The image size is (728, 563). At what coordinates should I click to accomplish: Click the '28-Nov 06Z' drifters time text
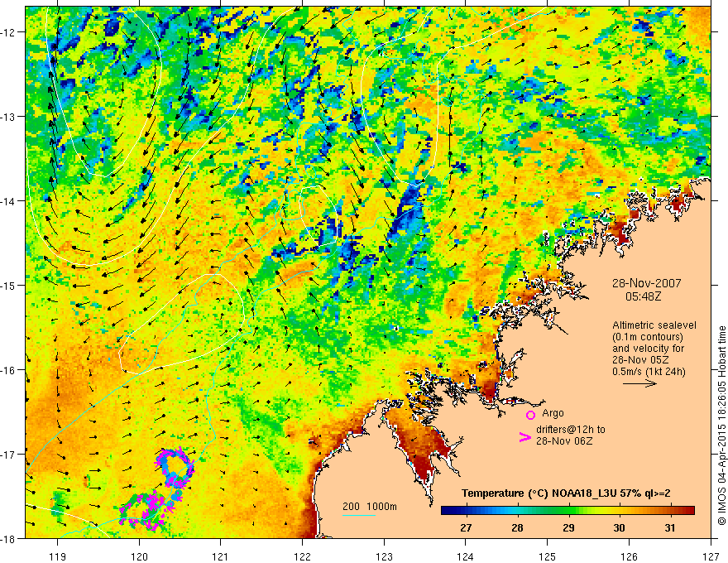(x=564, y=441)
